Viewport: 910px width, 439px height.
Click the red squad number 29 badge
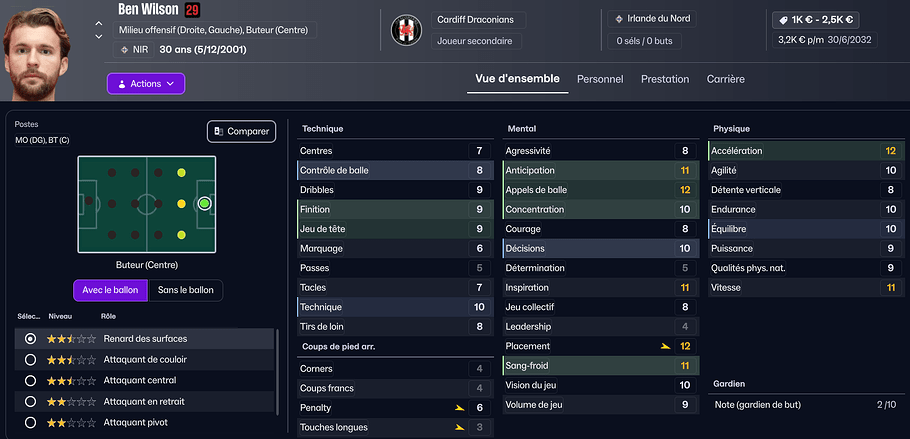(193, 10)
